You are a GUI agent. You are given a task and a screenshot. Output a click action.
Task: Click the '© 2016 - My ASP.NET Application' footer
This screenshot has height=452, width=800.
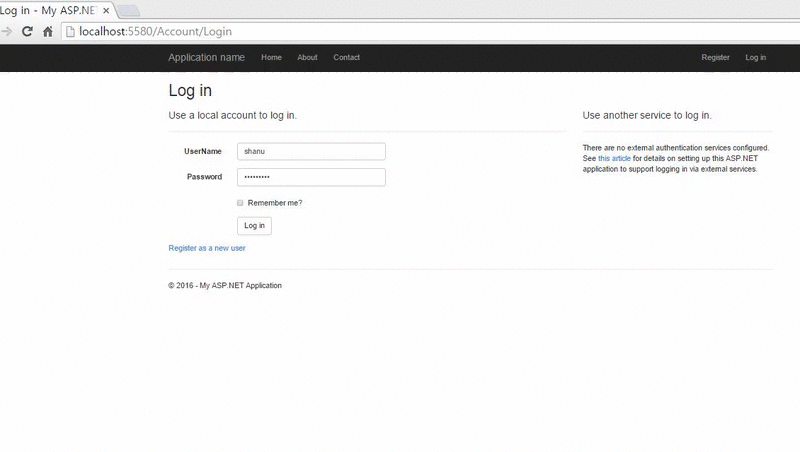(225, 286)
